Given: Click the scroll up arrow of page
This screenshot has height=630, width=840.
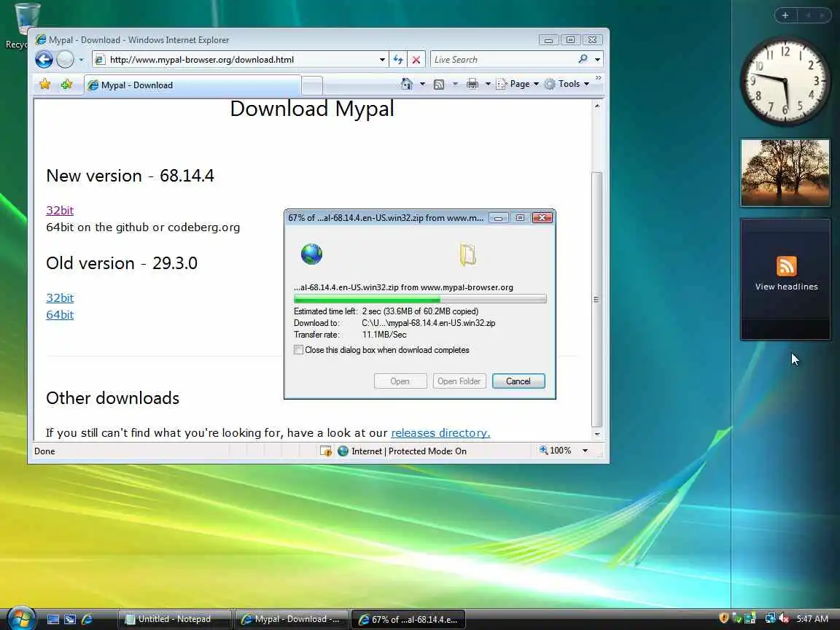Looking at the screenshot, I should tap(596, 106).
